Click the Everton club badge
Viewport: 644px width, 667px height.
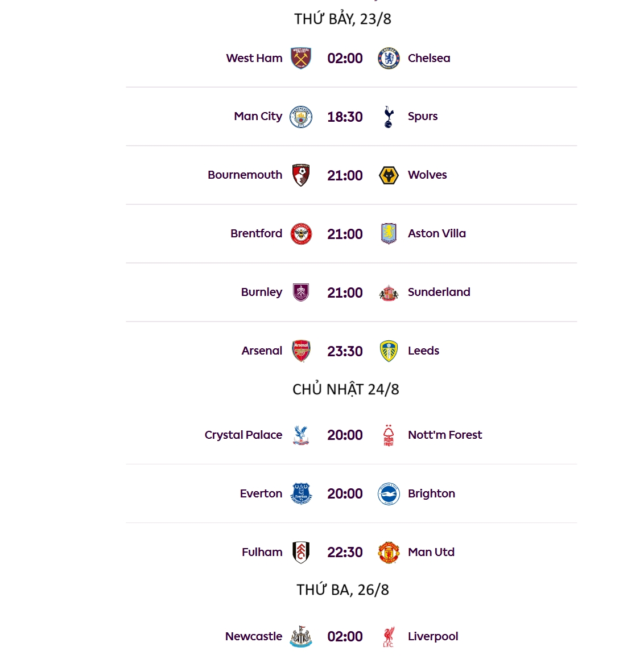coord(301,493)
